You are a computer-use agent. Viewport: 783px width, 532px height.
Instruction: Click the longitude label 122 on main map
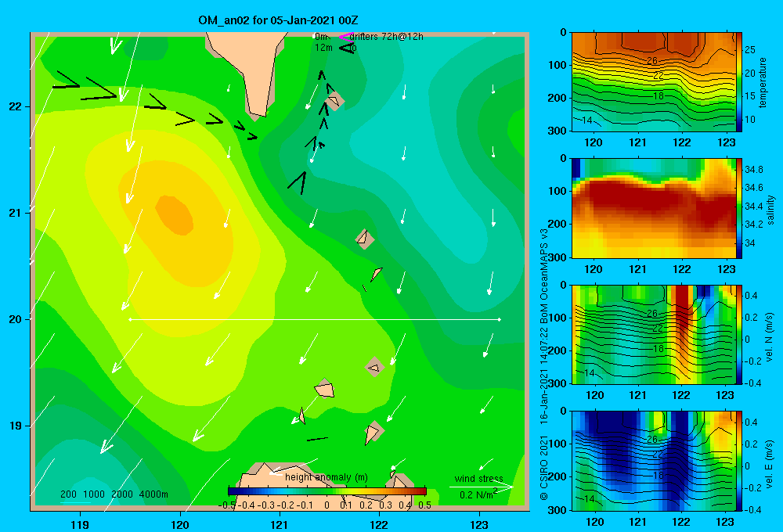click(x=380, y=524)
